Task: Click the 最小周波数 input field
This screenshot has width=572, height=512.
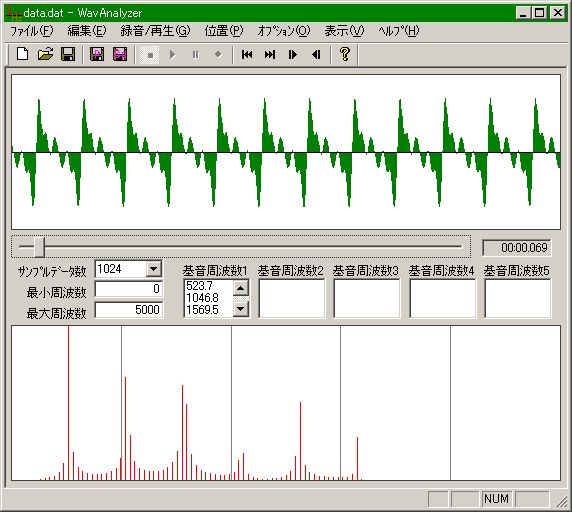Action: [128, 289]
